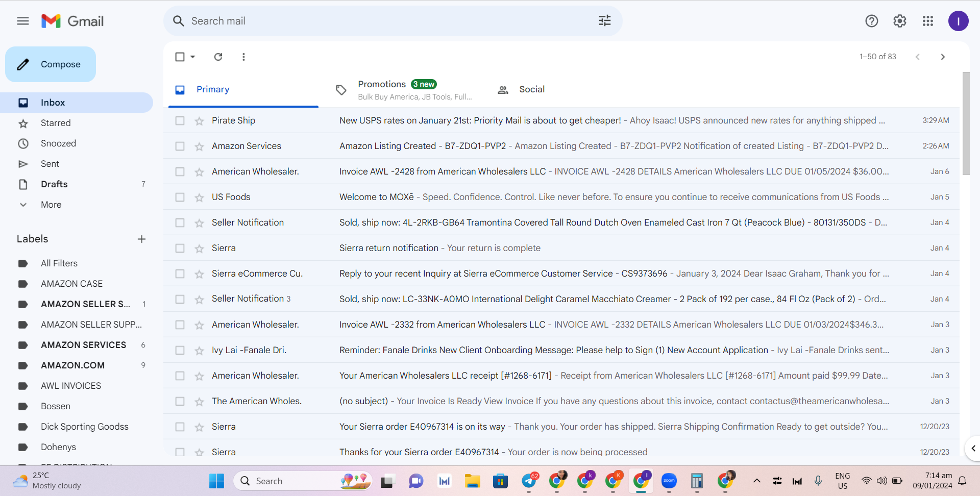
Task: Open the AMAZON SERVICES label
Action: click(x=77, y=345)
